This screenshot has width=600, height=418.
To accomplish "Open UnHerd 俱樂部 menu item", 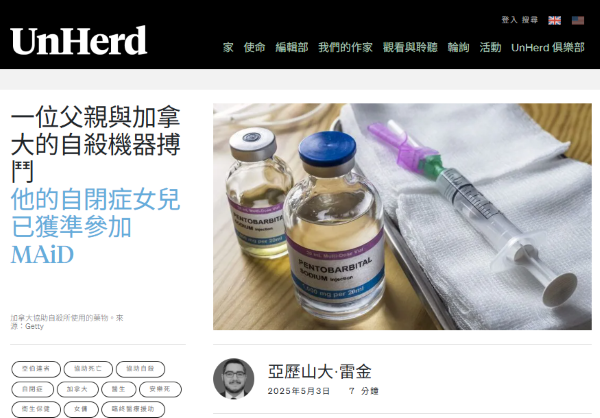I will 548,47.
